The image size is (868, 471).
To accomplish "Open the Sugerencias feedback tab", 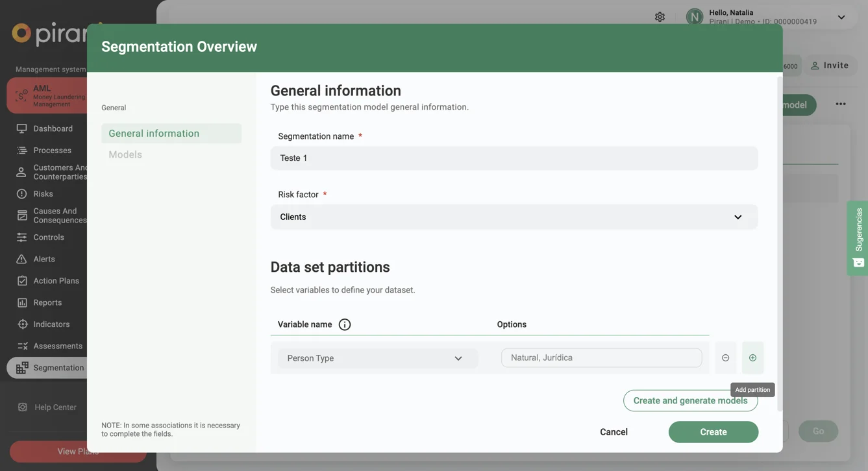I will click(x=858, y=237).
